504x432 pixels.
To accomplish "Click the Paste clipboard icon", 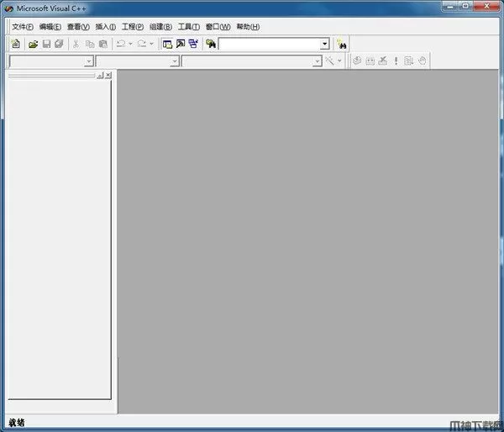I will [102, 44].
